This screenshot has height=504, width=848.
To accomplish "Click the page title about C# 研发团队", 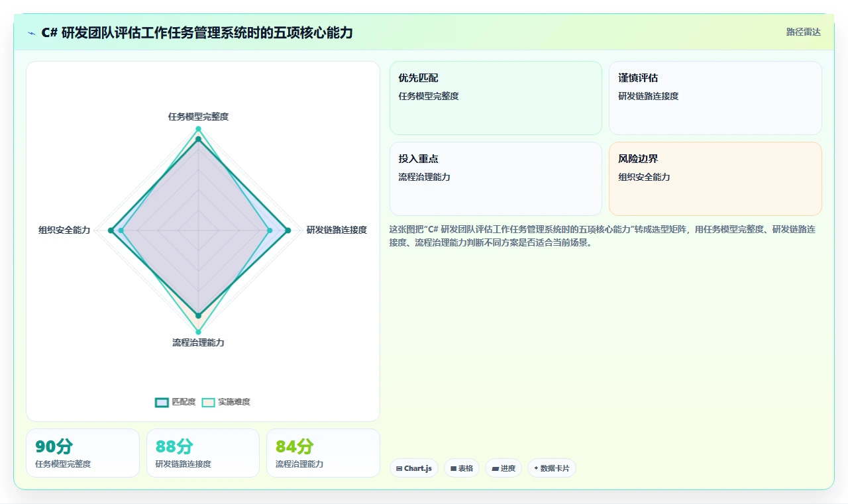I will [197, 32].
